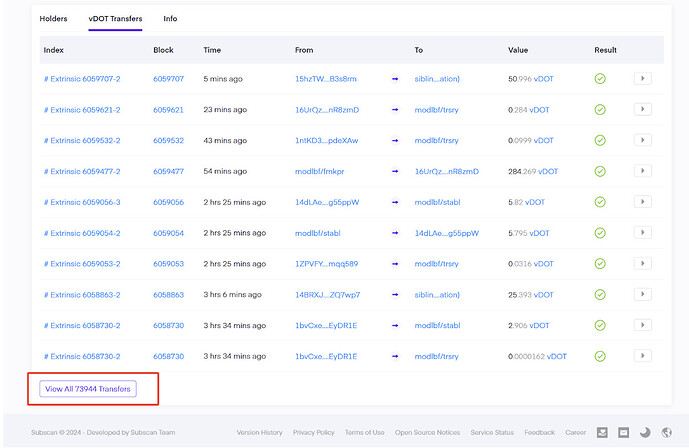Screen dimensions: 689x448
Task: Click the Time column header
Action: pyautogui.click(x=212, y=50)
